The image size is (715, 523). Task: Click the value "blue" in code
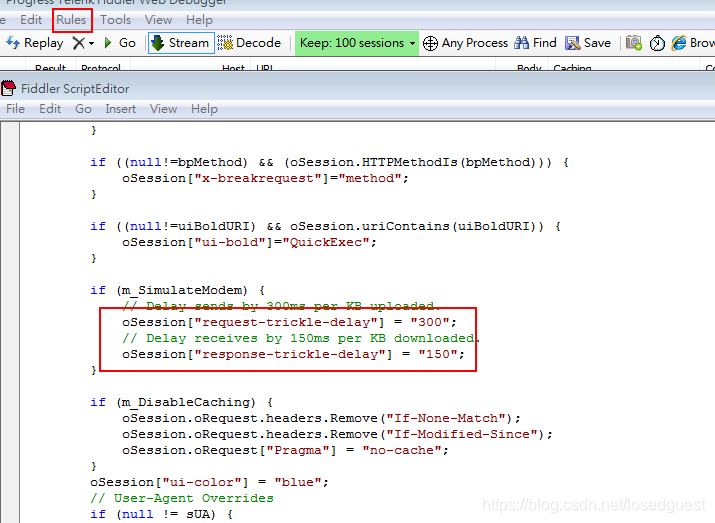click(x=297, y=482)
